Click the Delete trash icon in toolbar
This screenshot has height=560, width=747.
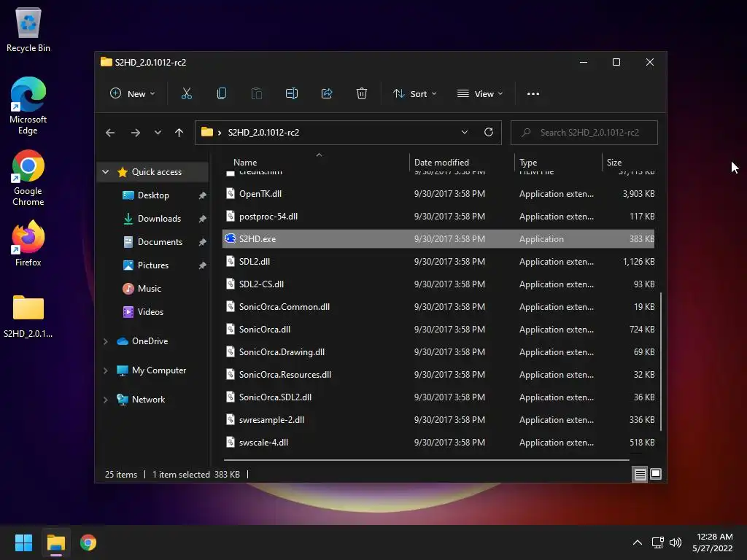click(x=362, y=94)
